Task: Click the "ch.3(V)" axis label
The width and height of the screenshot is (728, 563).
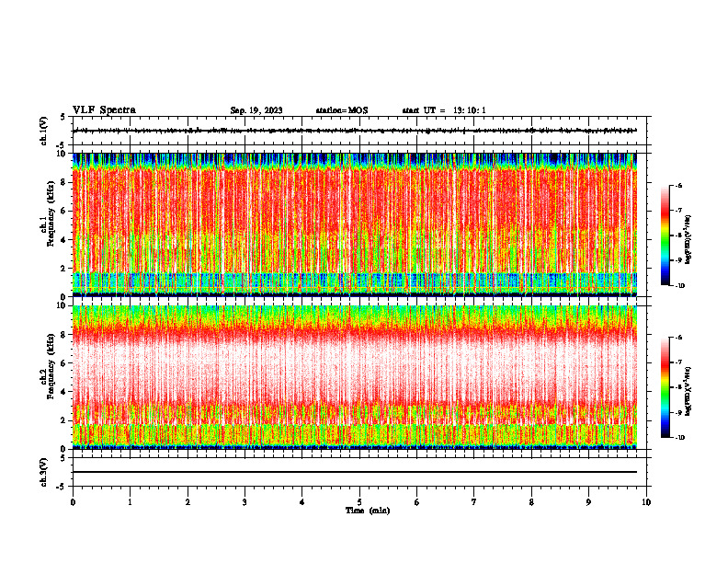Action: 44,472
